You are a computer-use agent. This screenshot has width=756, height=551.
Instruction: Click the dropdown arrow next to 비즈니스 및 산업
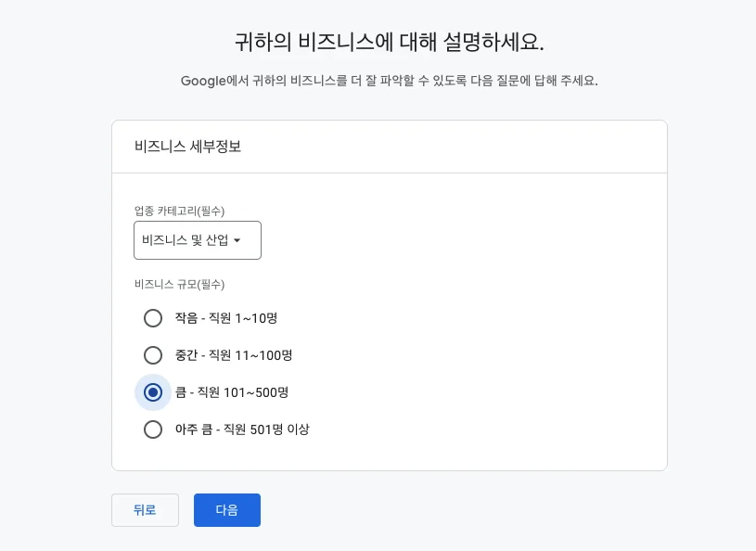click(237, 240)
